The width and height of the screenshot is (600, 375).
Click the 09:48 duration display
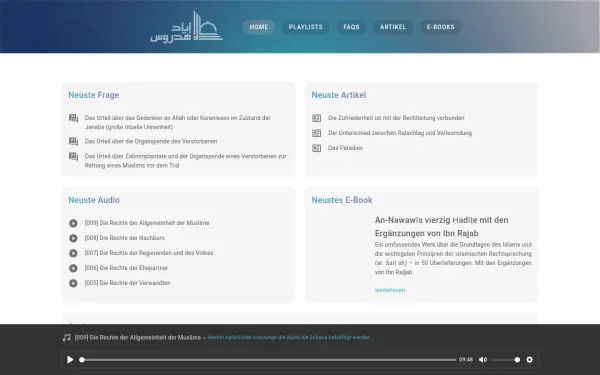pyautogui.click(x=466, y=360)
